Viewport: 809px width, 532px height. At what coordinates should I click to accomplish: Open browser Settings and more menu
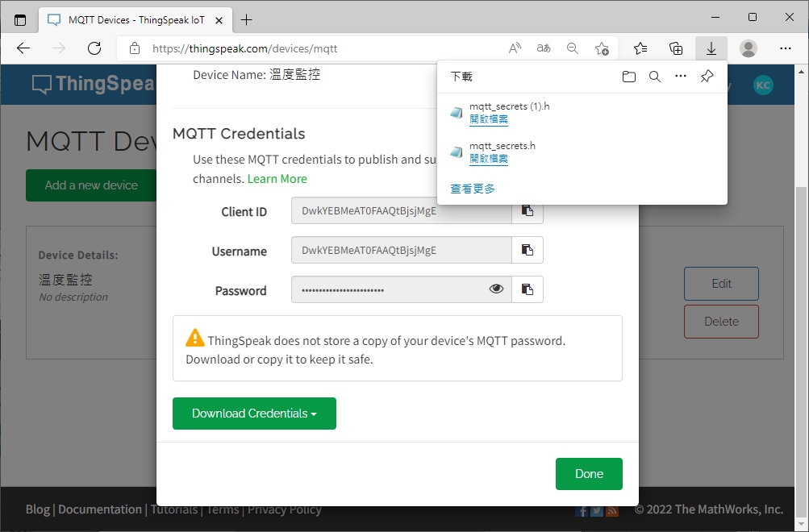point(786,48)
